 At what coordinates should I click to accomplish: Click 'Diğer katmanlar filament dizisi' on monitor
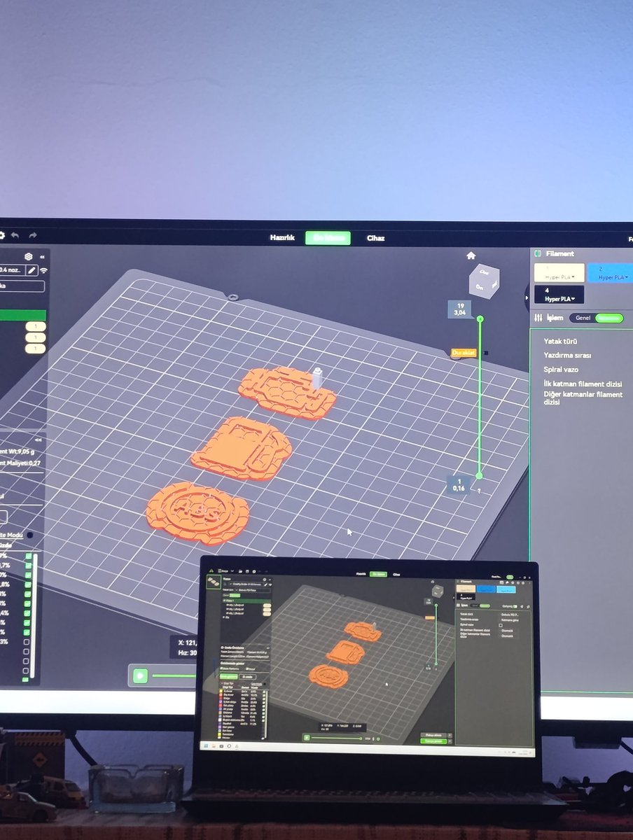click(x=583, y=399)
